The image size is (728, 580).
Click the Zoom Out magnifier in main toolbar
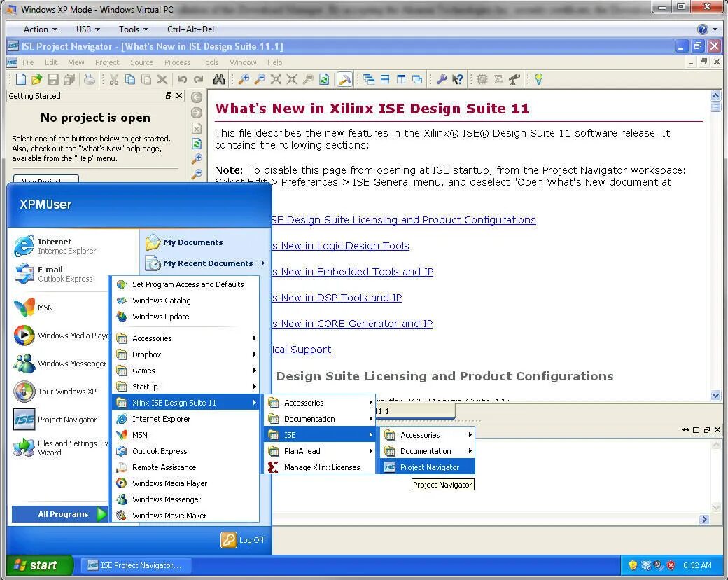coord(260,79)
